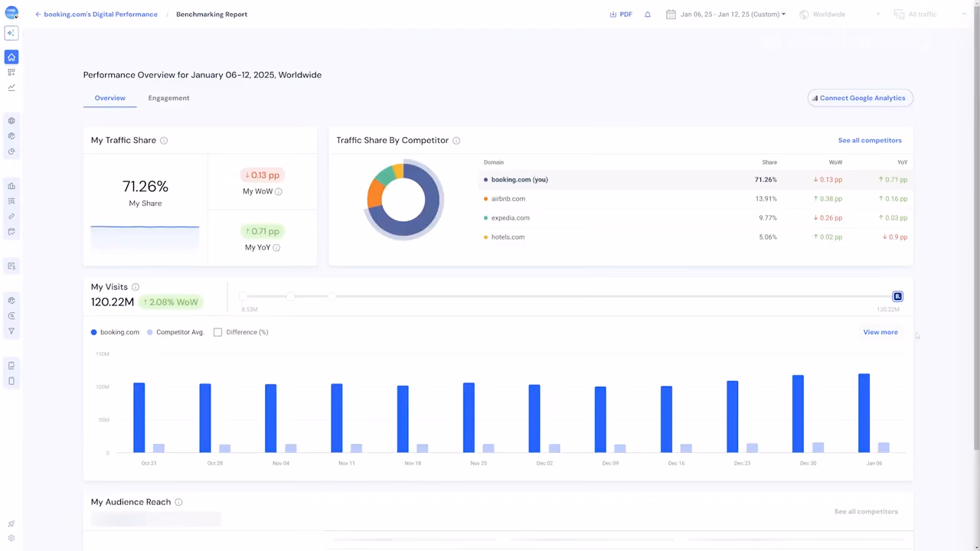Viewport: 980px width, 551px height.
Task: Open the pie chart icon in sidebar
Action: (11, 152)
